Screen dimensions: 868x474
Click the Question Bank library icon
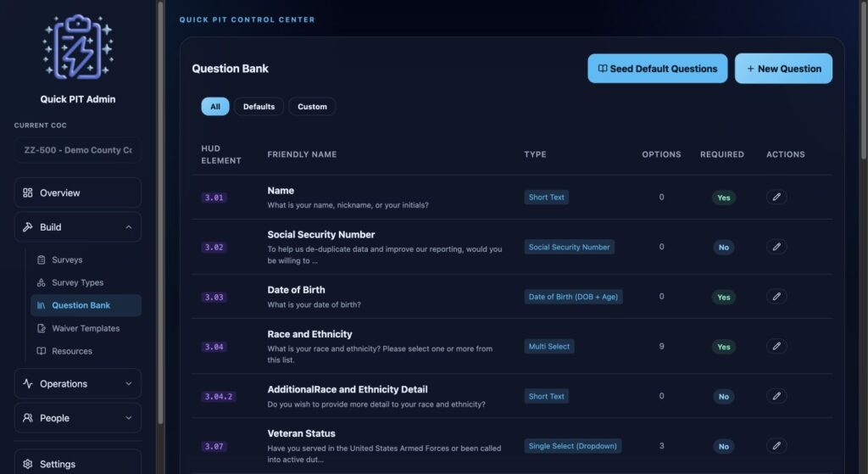pyautogui.click(x=41, y=305)
